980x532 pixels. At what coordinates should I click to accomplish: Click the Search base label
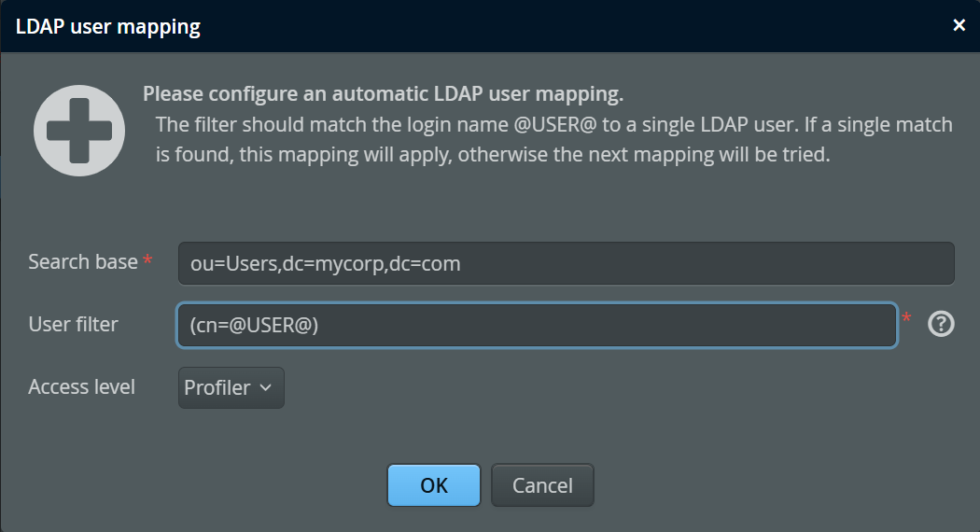tap(83, 262)
